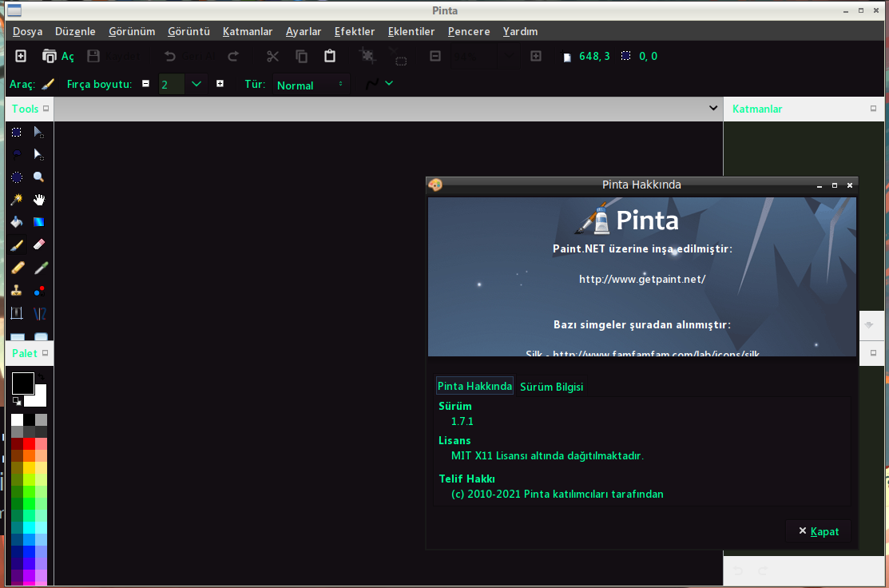Open the Katmanlar menu
Viewport: 889px width, 588px height.
(x=248, y=32)
